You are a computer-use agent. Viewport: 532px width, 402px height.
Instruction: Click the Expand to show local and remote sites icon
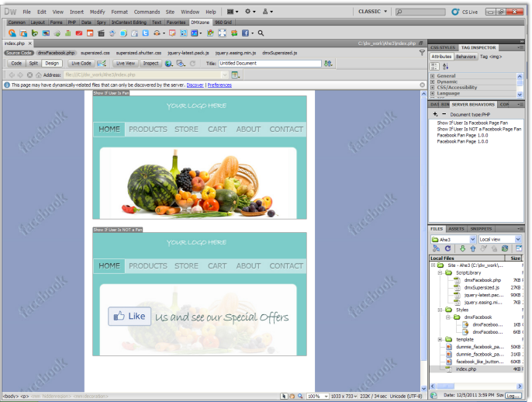pyautogui.click(x=519, y=248)
